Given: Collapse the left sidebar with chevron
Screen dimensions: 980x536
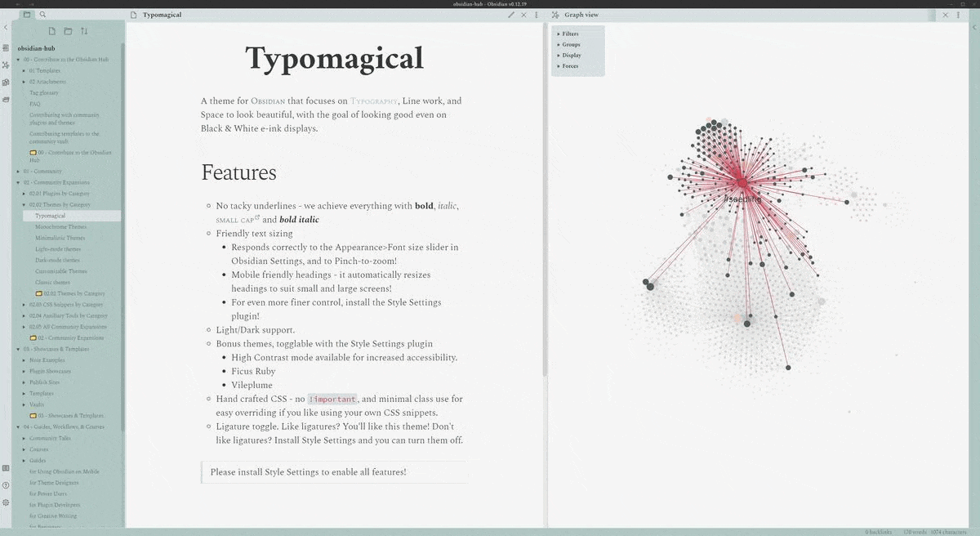Looking at the screenshot, I should (6, 27).
